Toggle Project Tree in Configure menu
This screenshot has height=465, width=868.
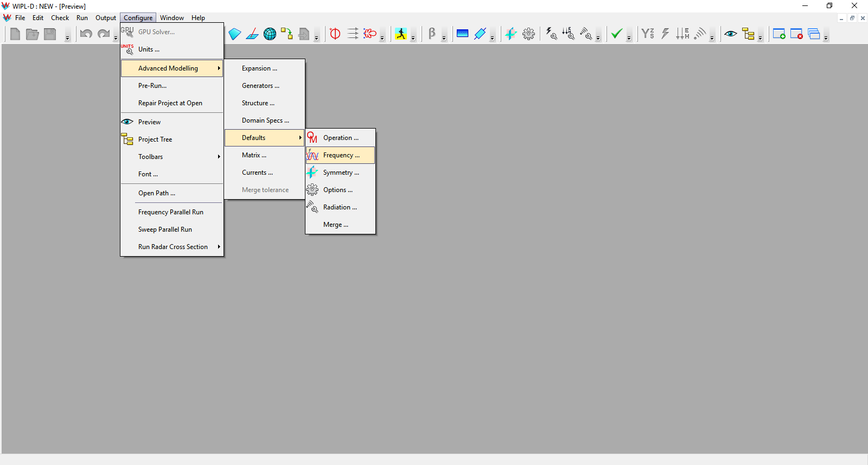click(155, 139)
